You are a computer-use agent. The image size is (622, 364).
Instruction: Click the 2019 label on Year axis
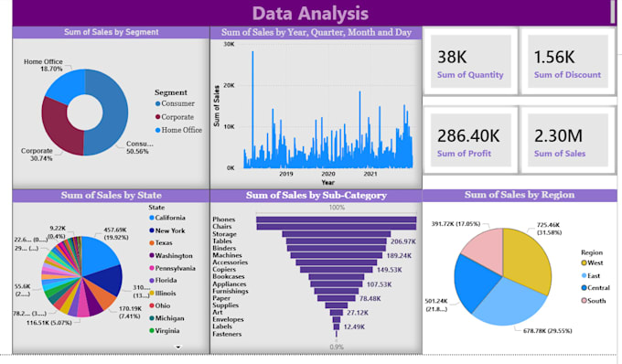point(286,174)
